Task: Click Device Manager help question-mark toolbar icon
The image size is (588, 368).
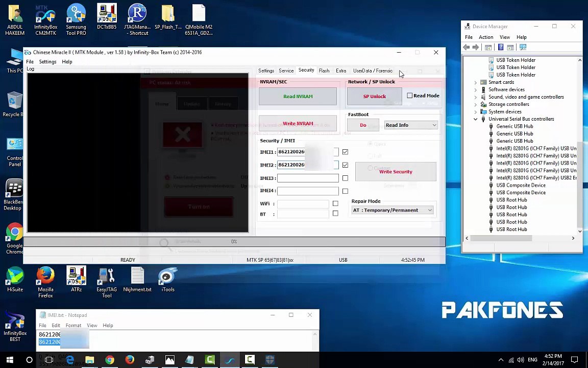Action: pos(501,48)
